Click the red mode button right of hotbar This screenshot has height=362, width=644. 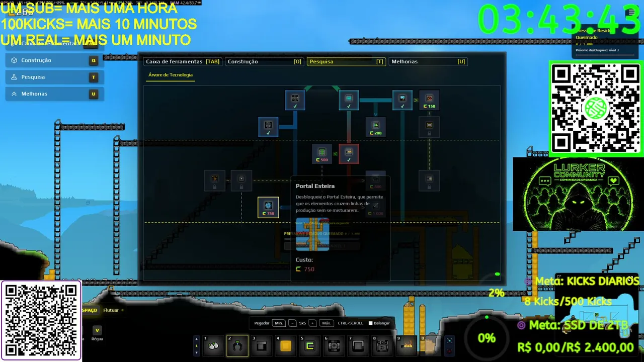click(449, 351)
